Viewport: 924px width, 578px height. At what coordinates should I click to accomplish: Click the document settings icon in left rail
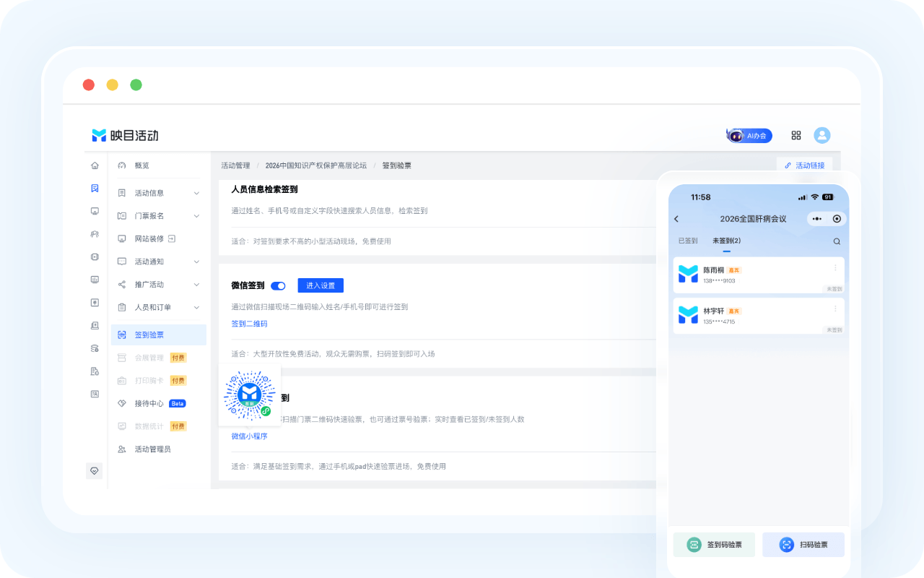[x=95, y=371]
